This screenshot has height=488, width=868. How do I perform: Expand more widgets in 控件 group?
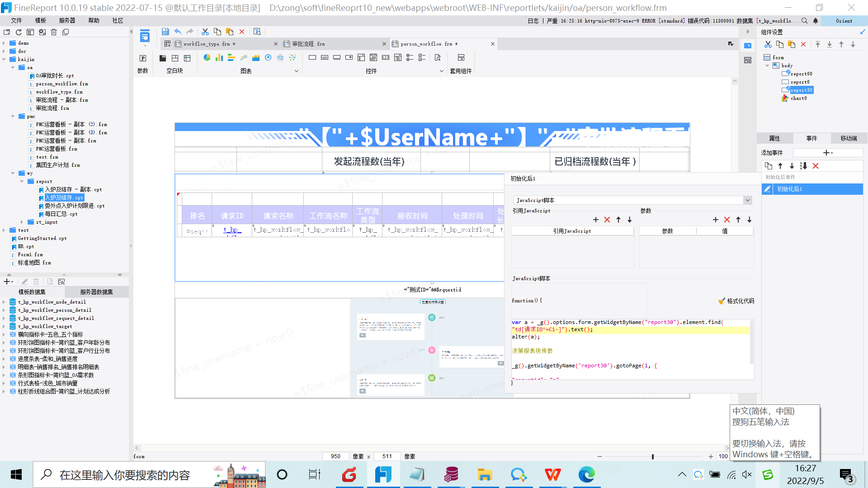[442, 71]
